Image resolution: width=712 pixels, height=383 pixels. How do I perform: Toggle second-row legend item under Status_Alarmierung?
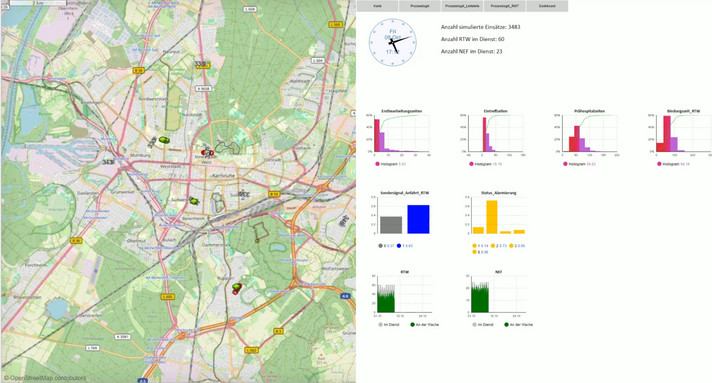point(480,252)
